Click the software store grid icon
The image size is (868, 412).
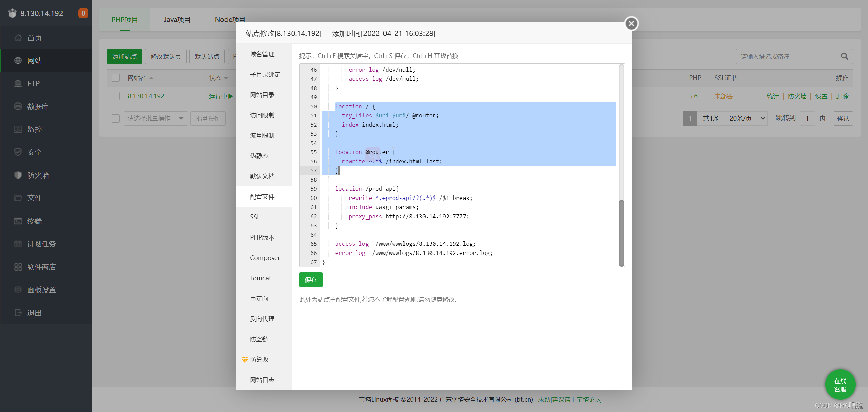[x=18, y=267]
